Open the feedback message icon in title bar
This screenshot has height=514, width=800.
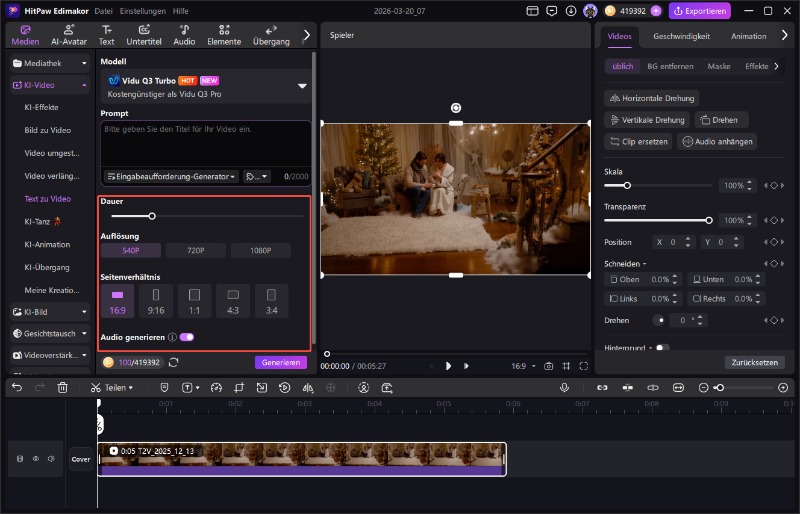(552, 11)
